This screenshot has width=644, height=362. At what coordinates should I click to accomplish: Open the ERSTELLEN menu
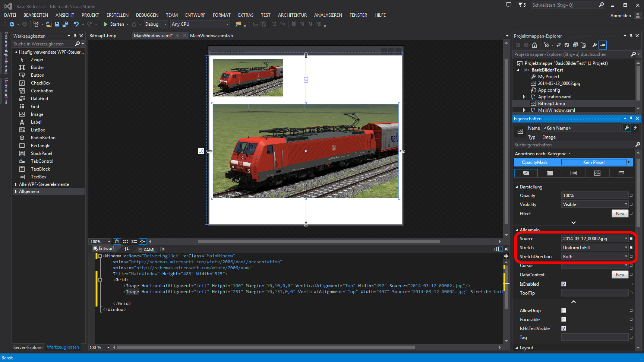click(x=117, y=15)
